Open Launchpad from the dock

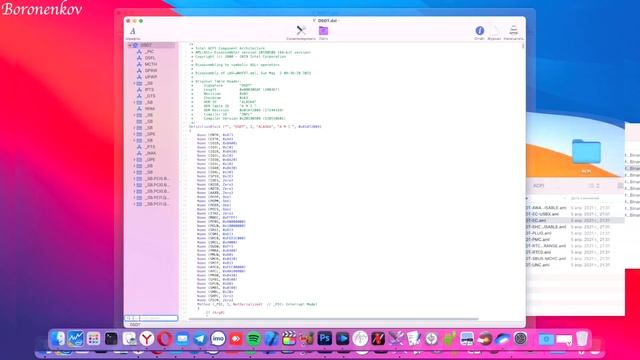point(93,338)
